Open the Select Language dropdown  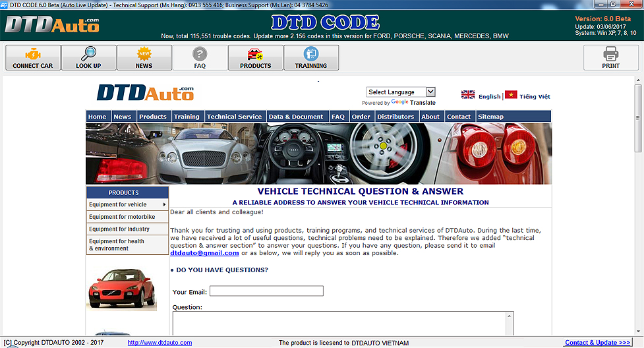pos(401,92)
